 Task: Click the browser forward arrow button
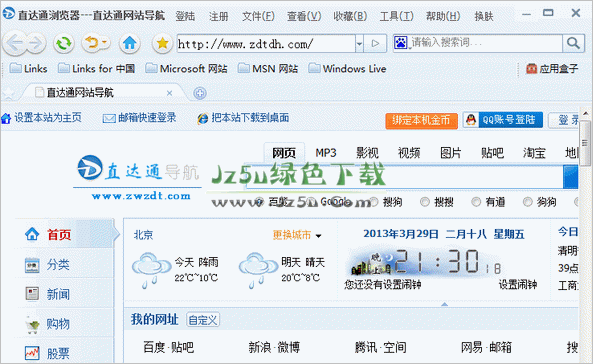(x=36, y=44)
